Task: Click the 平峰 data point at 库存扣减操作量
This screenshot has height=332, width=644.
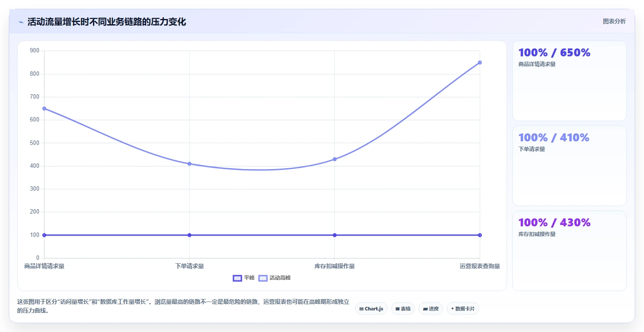Action: point(335,235)
